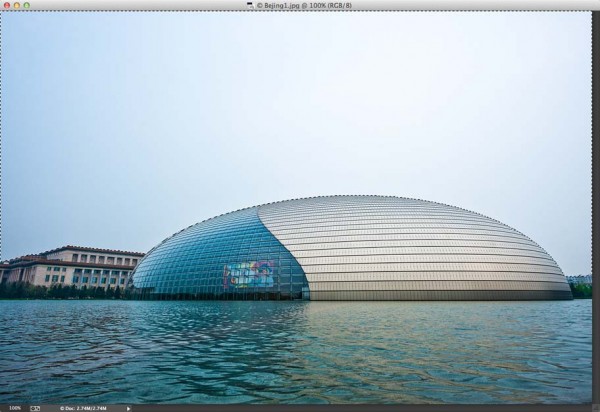Click the Doc: 2.74M/2.74M status text

pos(83,409)
